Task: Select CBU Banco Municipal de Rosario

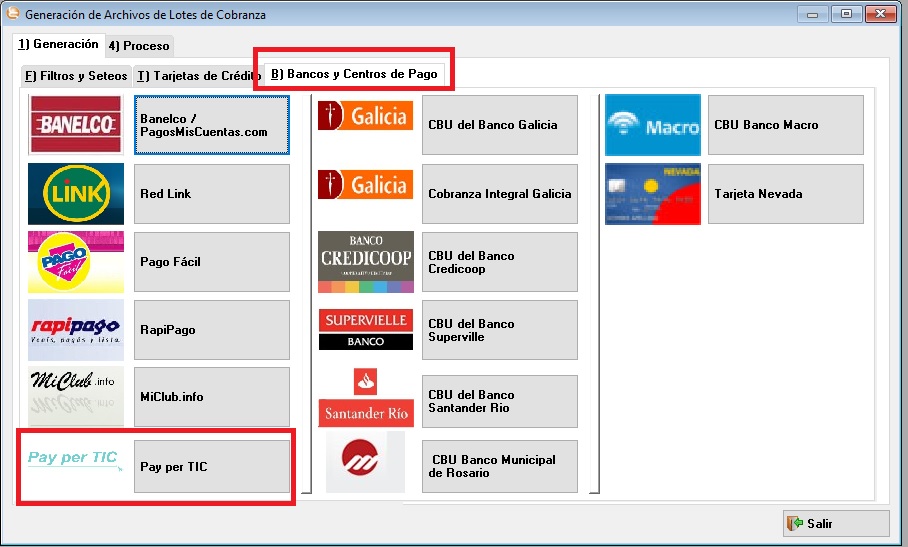Action: pos(499,466)
